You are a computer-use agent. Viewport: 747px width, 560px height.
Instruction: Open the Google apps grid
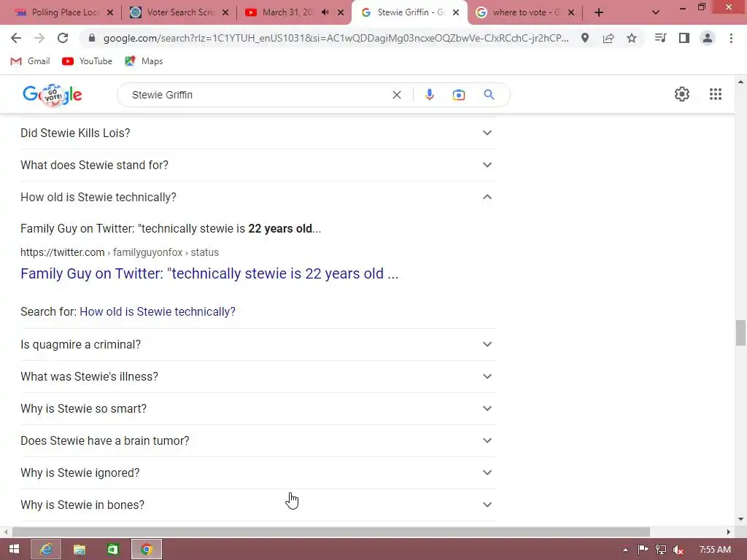point(715,94)
